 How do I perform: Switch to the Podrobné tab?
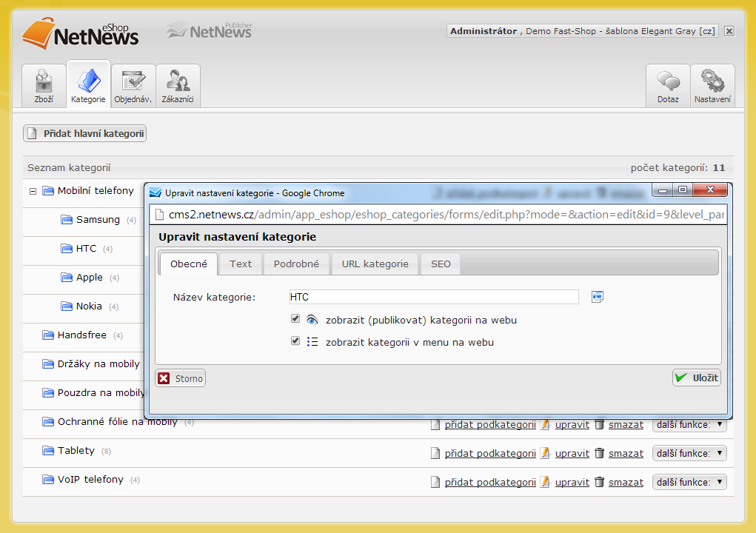point(296,264)
